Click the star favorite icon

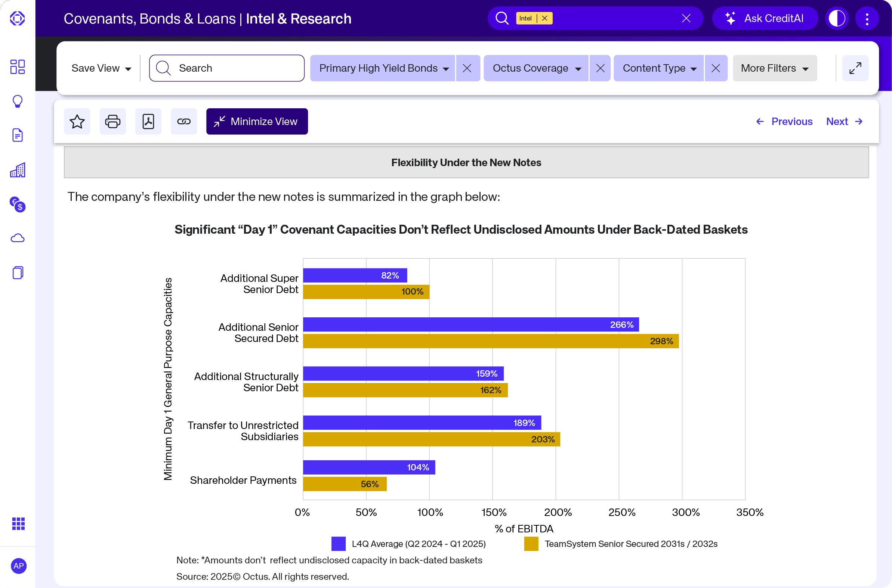point(77,121)
